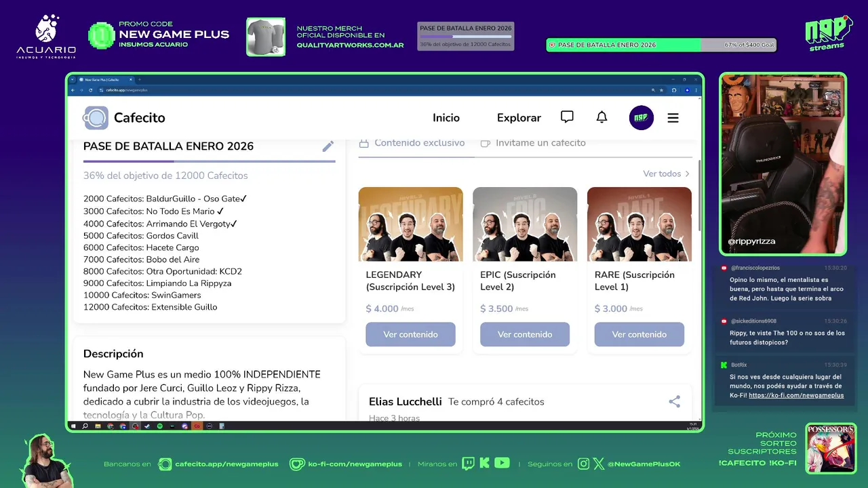Open Spotify from the taskbar
The image size is (868, 488).
click(159, 426)
